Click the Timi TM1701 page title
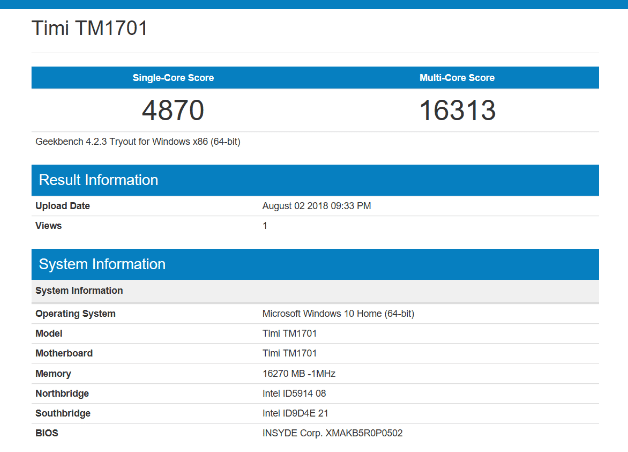Screen dimensions: 628x452 click(x=90, y=28)
